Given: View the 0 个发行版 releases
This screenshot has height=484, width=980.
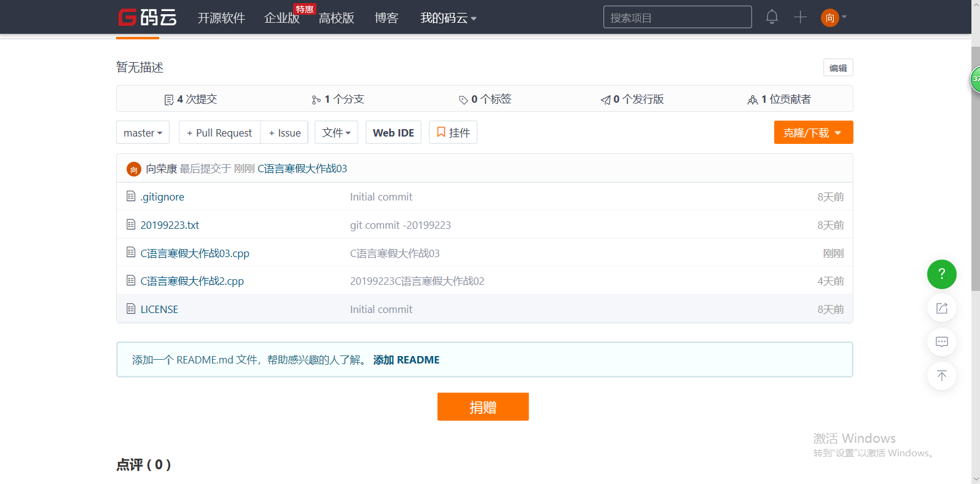Looking at the screenshot, I should click(x=632, y=100).
